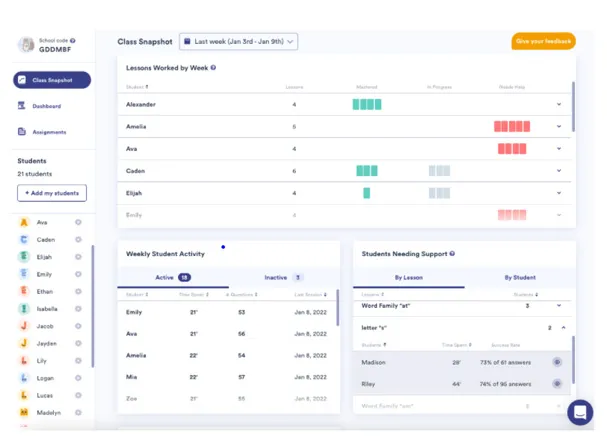Expand Alexander's lesson row
The image size is (607, 444).
(x=559, y=104)
